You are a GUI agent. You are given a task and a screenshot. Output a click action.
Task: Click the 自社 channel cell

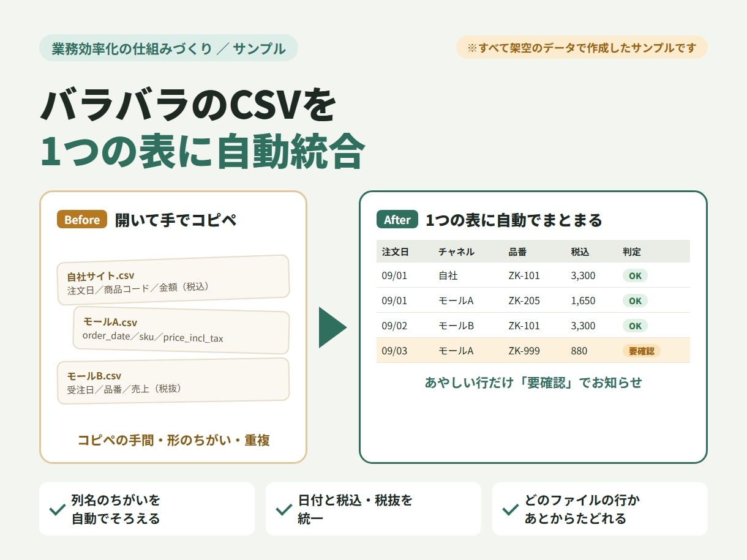pos(448,275)
